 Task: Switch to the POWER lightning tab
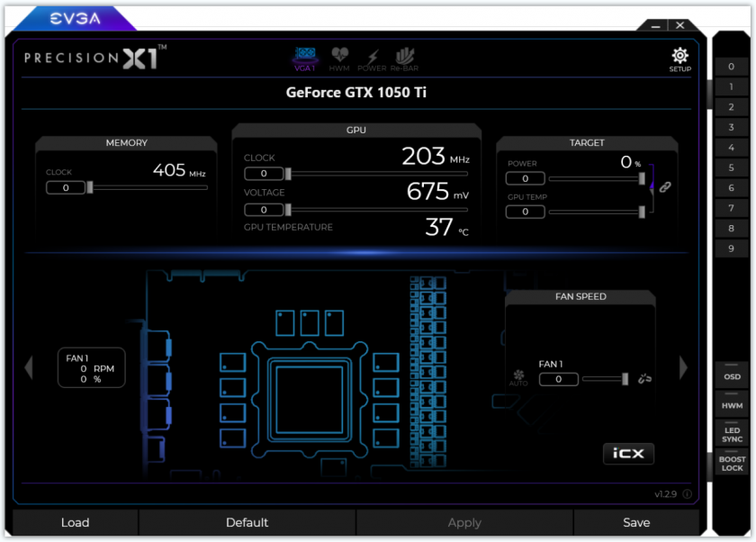click(372, 59)
